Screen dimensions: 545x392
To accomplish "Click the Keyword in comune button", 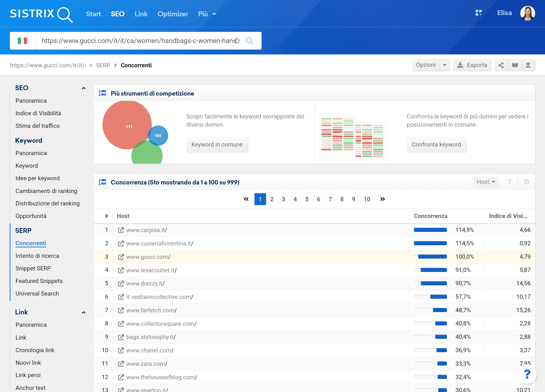I will click(x=217, y=144).
